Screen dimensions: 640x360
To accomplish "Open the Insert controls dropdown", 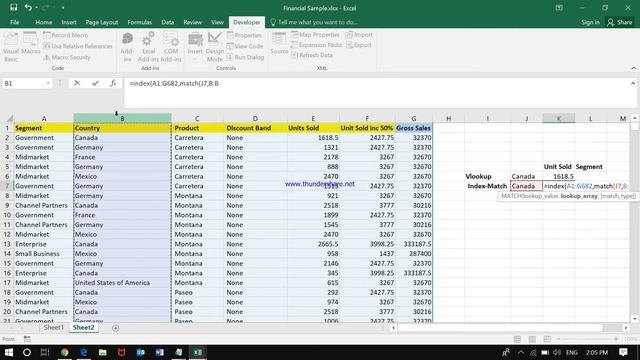I will (x=195, y=47).
